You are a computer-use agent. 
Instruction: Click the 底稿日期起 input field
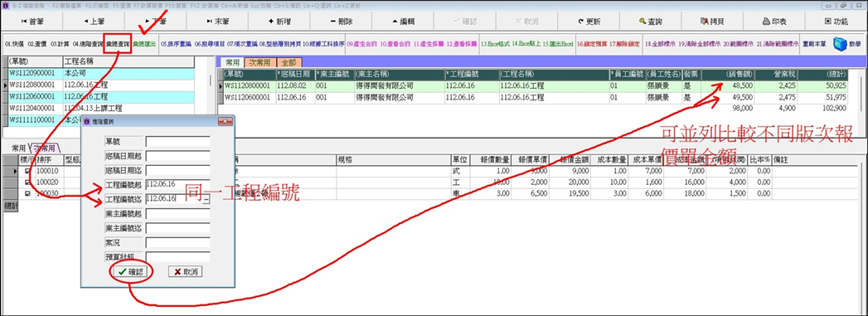(177, 156)
